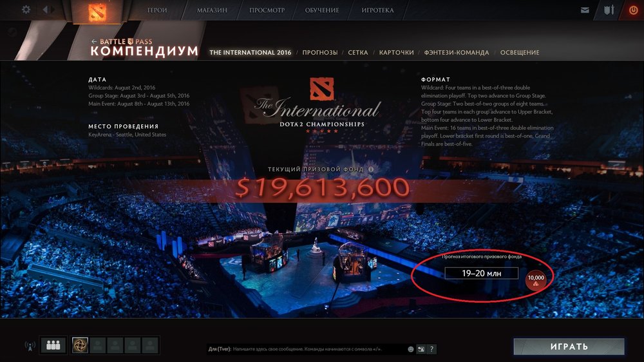The image size is (644, 362).
Task: Open the mail envelope icon
Action: tap(585, 10)
